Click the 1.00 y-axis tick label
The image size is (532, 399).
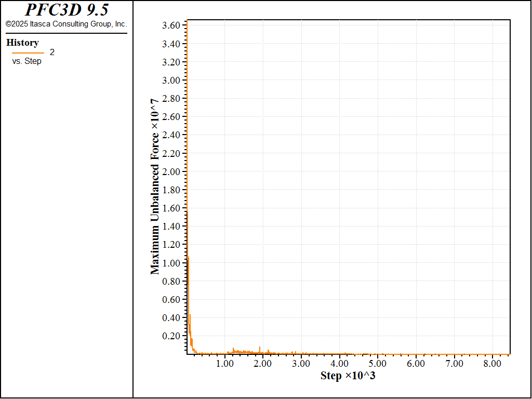pyautogui.click(x=171, y=263)
